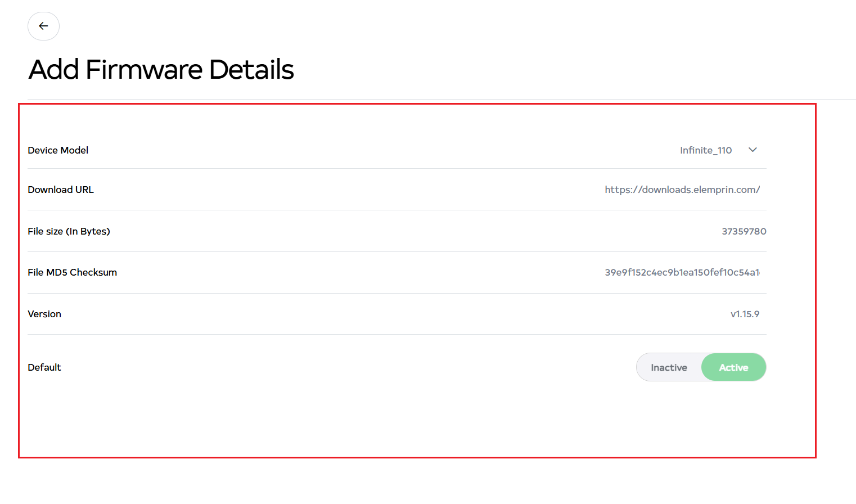Click the word Firmware in the page title
856x504 pixels.
tap(144, 70)
